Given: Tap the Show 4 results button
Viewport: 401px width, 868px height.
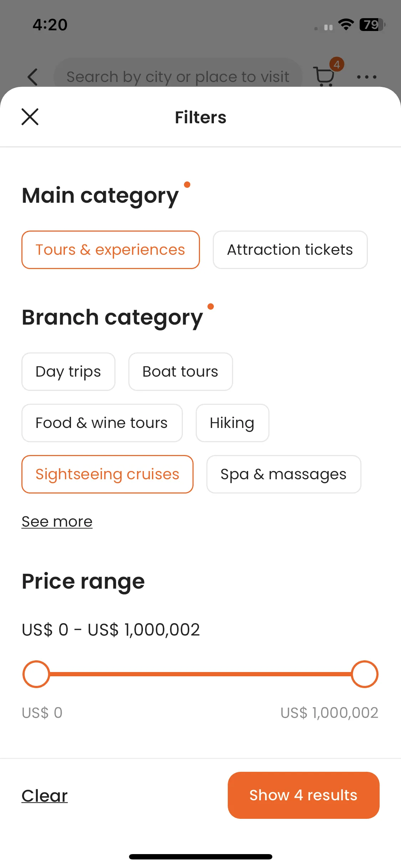Looking at the screenshot, I should click(x=304, y=795).
